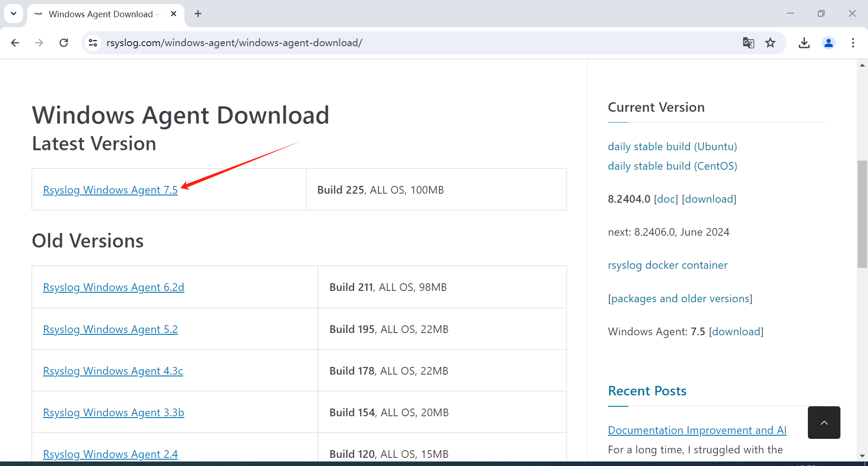Open Rsyslog Windows Agent 2.4 link
Viewport: 868px width, 466px height.
click(110, 454)
